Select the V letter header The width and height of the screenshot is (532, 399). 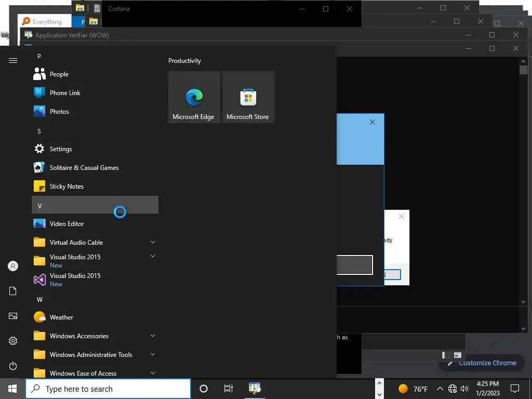[x=95, y=205]
